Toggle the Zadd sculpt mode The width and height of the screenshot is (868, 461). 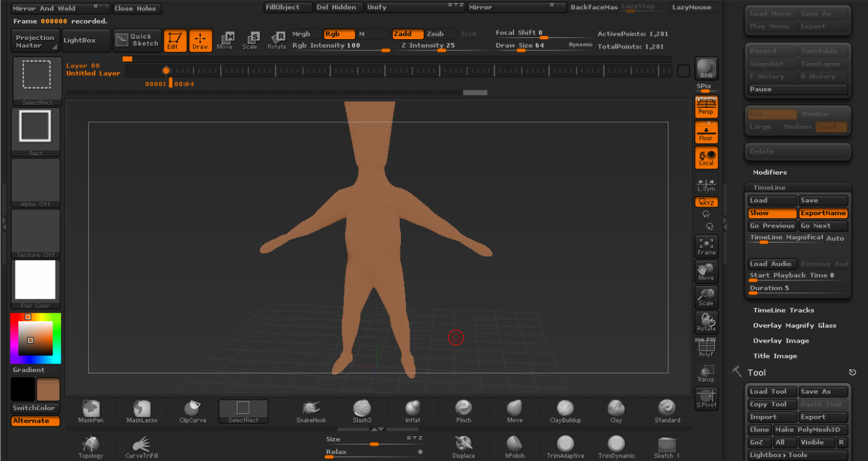click(408, 34)
